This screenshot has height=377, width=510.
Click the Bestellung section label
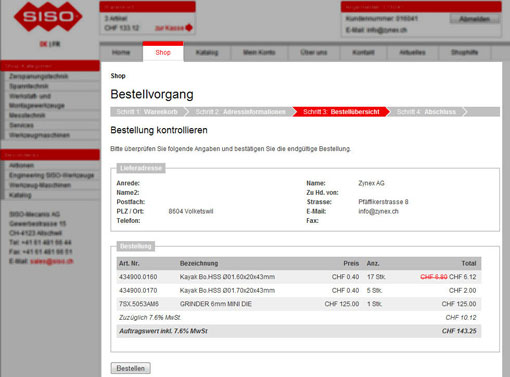tap(136, 246)
